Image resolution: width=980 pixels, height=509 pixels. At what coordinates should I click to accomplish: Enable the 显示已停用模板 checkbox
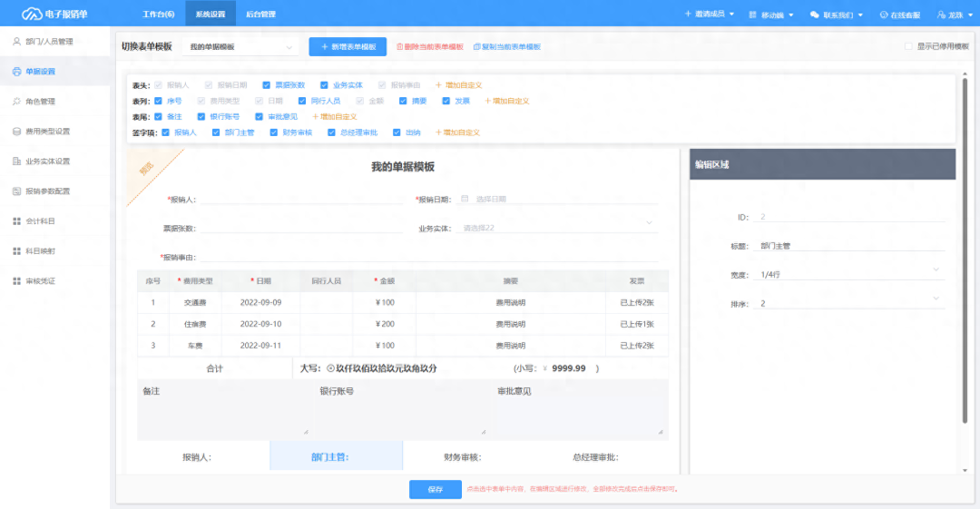click(908, 46)
